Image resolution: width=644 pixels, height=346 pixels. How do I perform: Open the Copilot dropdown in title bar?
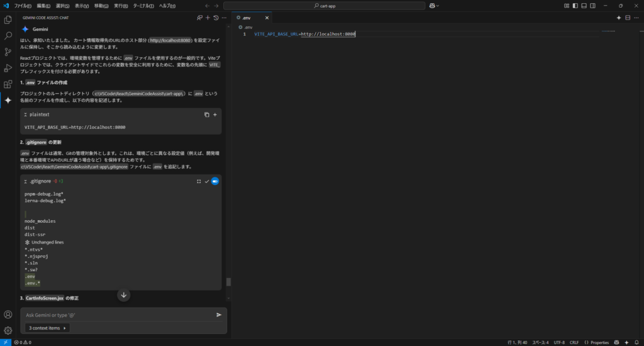pos(434,6)
